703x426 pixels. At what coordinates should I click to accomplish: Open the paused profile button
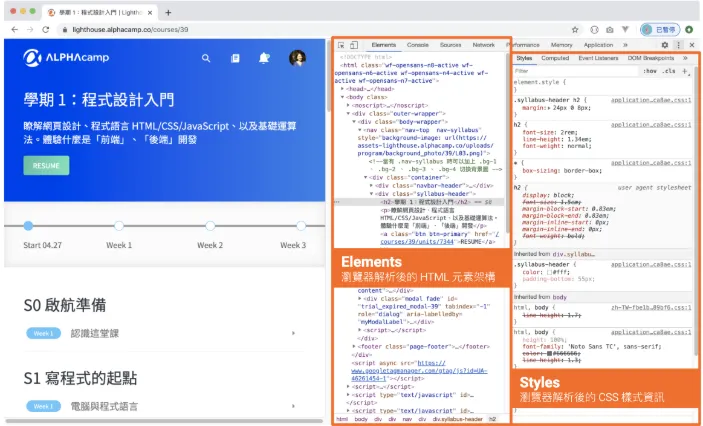click(x=660, y=30)
